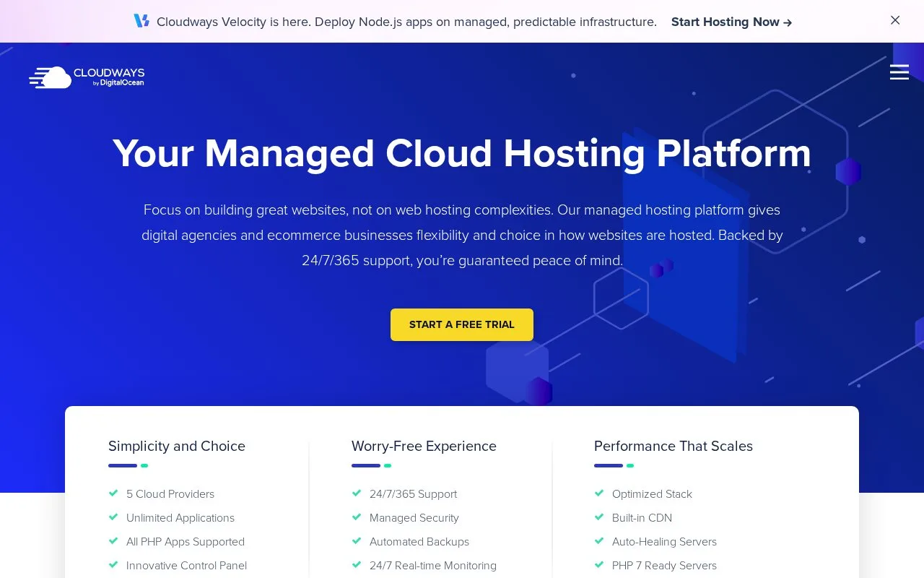Click the All PHP Apps Supported text
Image resolution: width=924 pixels, height=578 pixels.
tap(186, 542)
